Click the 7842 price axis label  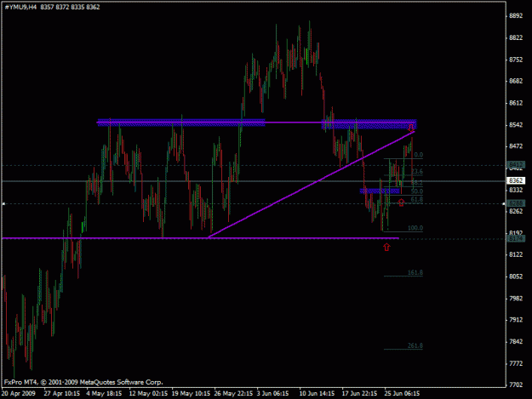tap(516, 342)
